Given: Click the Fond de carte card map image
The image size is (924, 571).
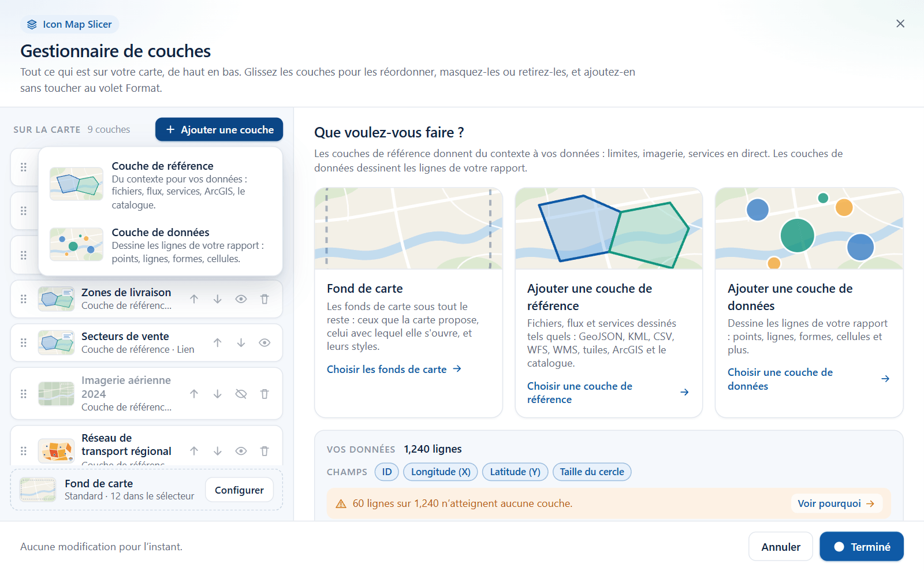Looking at the screenshot, I should pos(408,228).
